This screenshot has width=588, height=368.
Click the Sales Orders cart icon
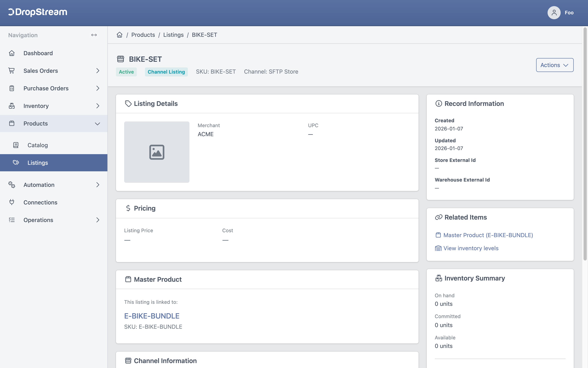(12, 71)
